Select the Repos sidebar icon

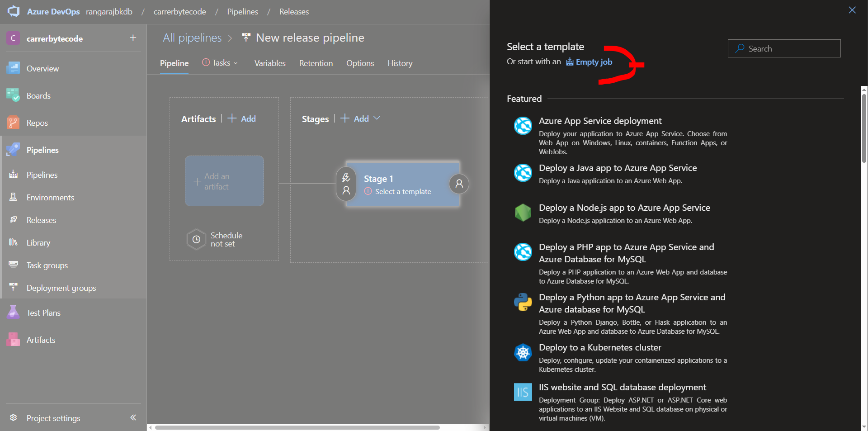click(x=12, y=123)
